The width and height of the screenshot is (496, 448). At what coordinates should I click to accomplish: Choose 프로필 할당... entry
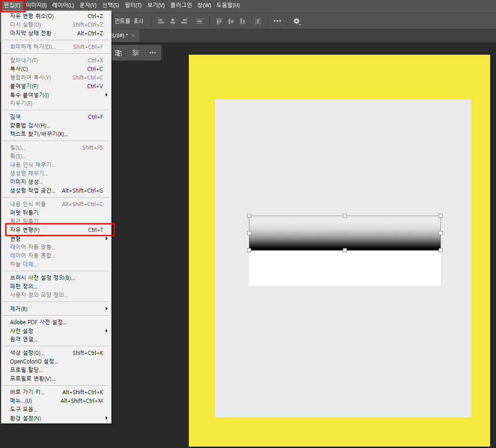tap(56, 370)
